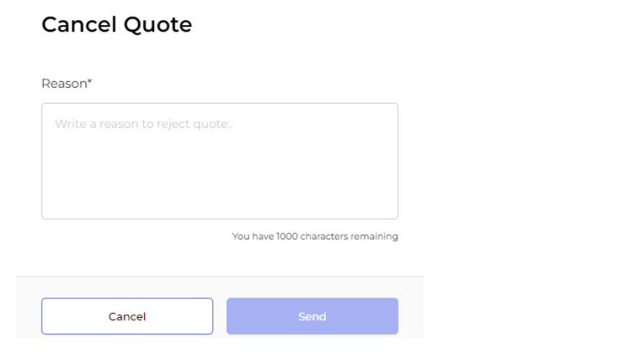644x353 pixels.
Task: Dismiss the dialog using Cancel
Action: (127, 316)
